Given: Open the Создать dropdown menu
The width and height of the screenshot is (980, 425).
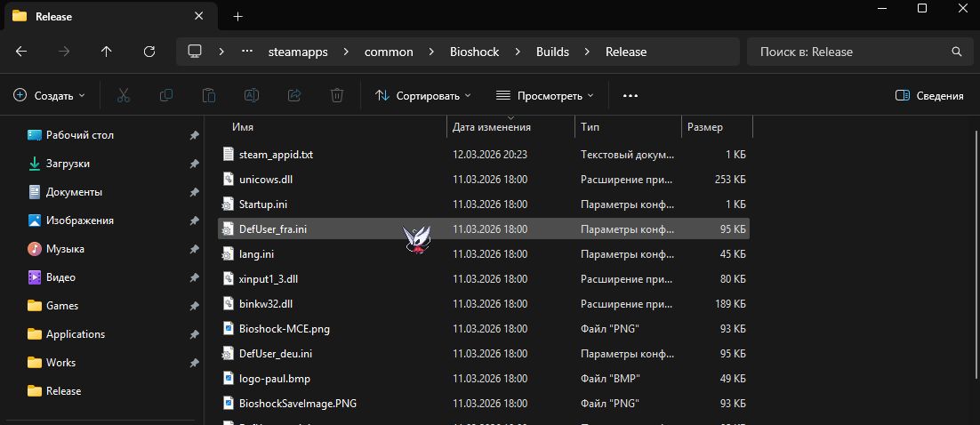Looking at the screenshot, I should [49, 96].
